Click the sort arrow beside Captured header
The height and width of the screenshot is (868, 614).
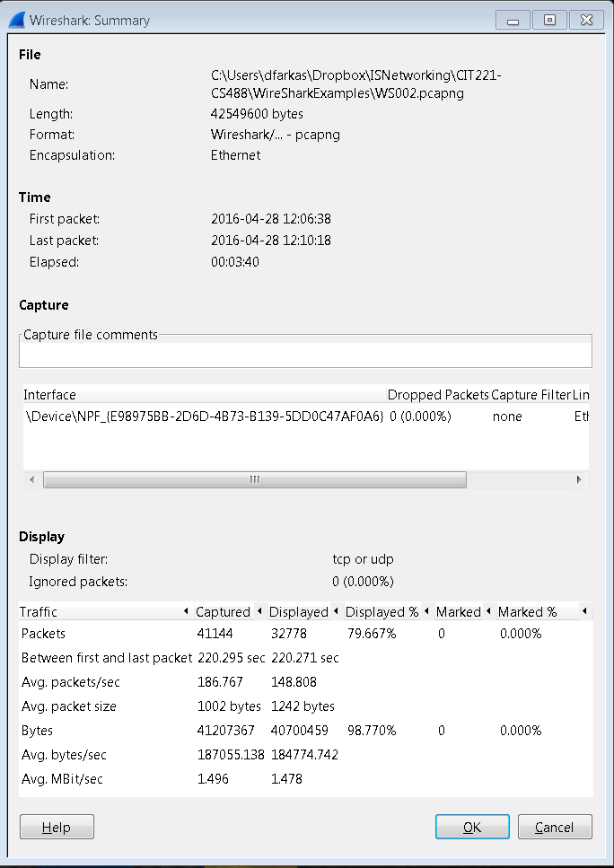[x=259, y=611]
